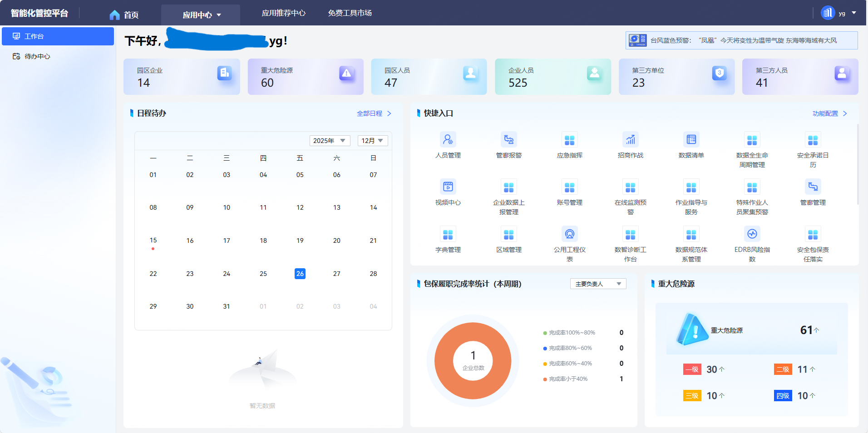Click the typhoon blue warning text

[x=744, y=40]
